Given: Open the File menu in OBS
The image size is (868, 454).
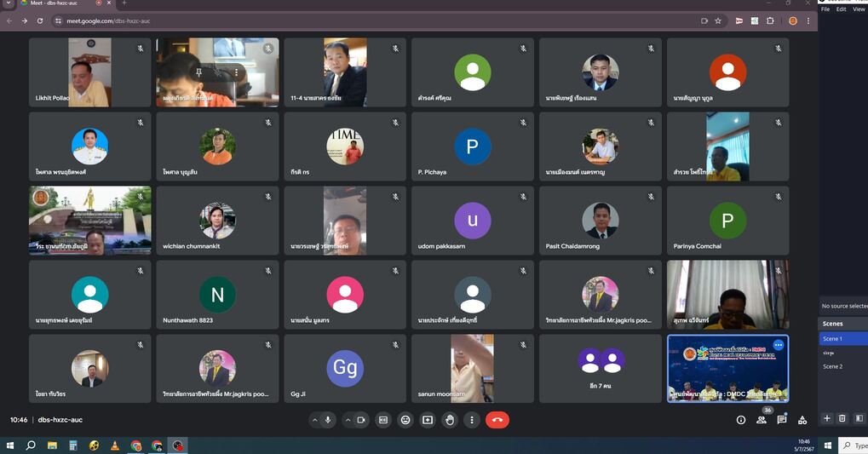Looking at the screenshot, I should coord(825,9).
